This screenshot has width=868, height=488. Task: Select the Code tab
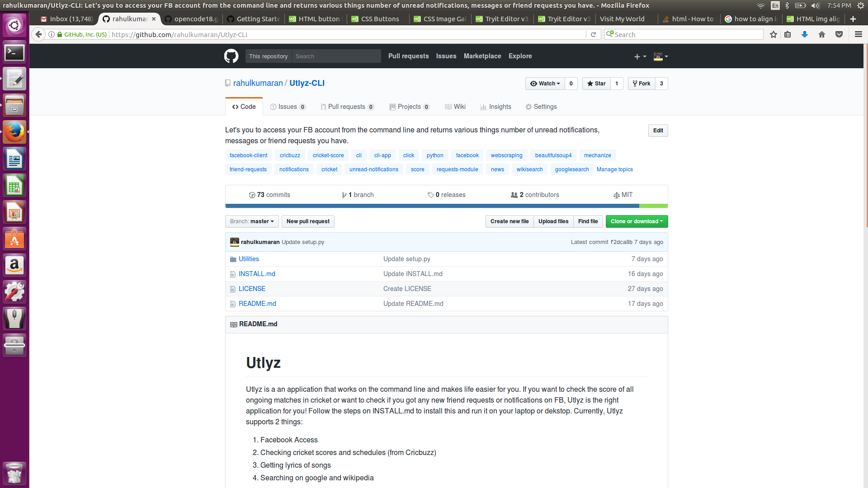point(244,107)
